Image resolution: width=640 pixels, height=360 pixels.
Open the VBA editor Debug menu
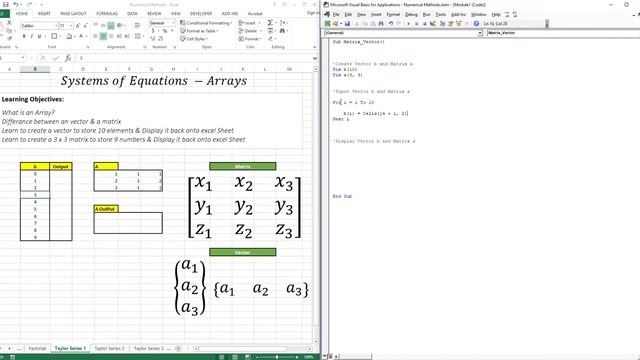click(x=411, y=14)
